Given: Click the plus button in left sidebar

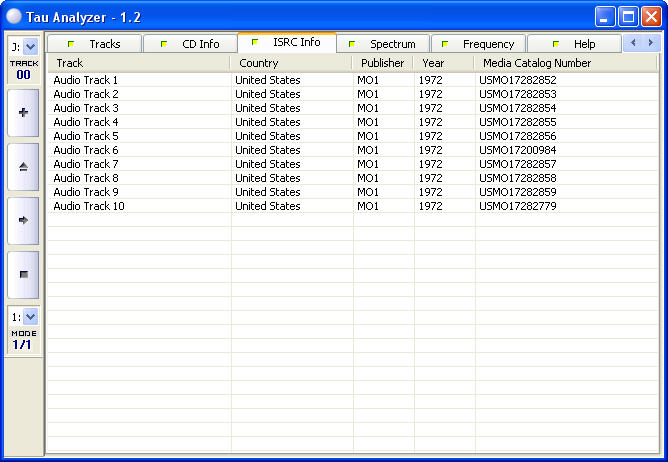Looking at the screenshot, I should pos(23,113).
